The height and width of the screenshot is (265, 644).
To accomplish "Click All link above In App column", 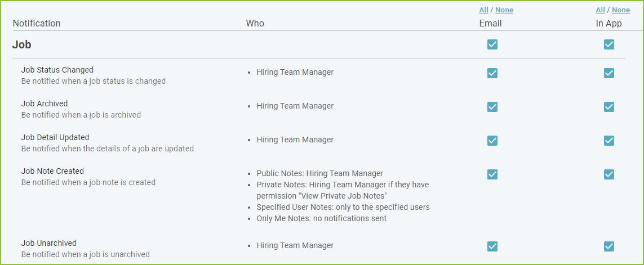I will point(601,10).
